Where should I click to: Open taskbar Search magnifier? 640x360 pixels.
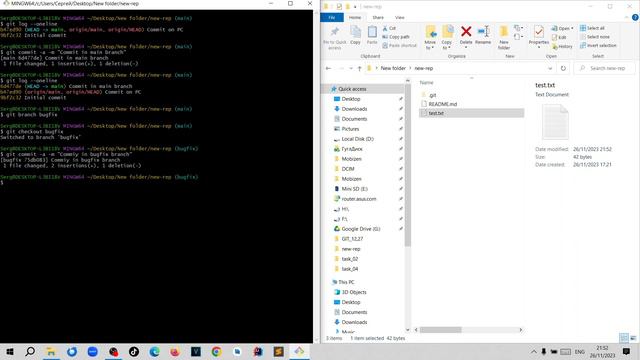(30, 351)
